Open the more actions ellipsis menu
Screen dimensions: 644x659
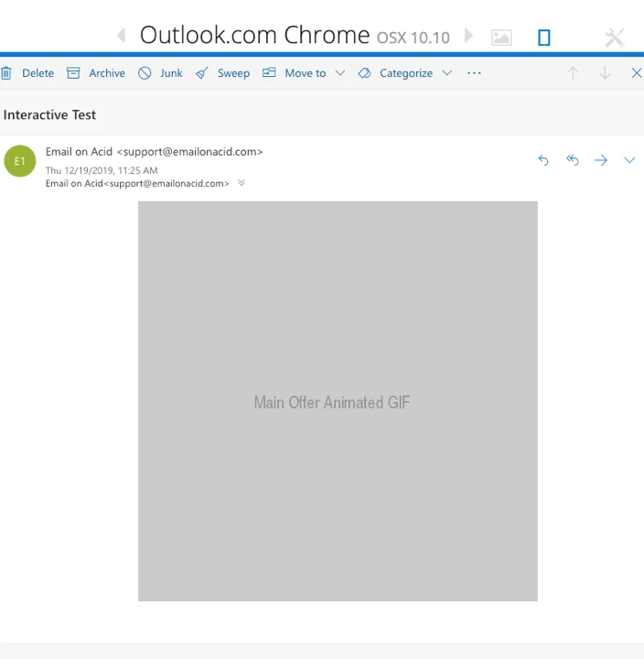[474, 73]
